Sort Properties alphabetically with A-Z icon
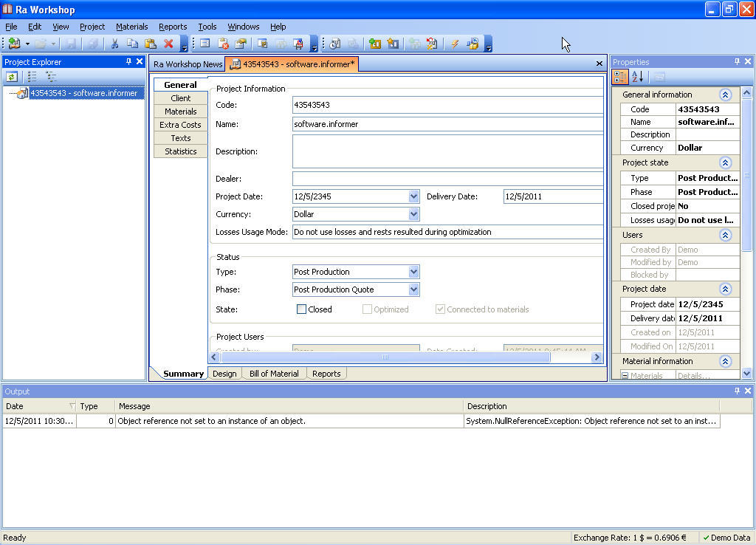 [x=638, y=77]
